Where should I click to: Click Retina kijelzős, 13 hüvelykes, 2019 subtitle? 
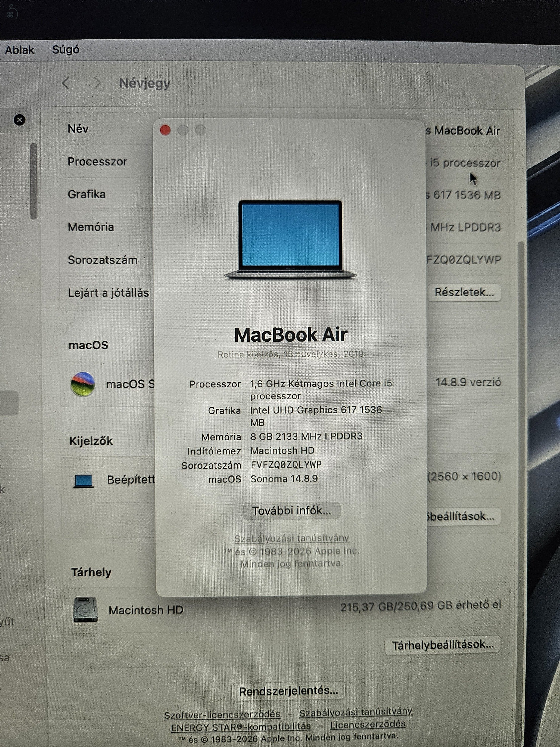pos(291,354)
